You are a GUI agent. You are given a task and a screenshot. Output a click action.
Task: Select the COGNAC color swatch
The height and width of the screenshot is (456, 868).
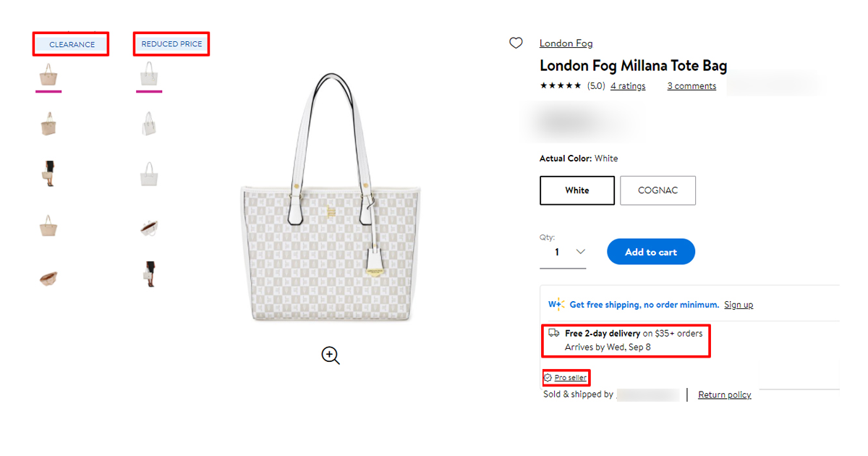tap(658, 190)
